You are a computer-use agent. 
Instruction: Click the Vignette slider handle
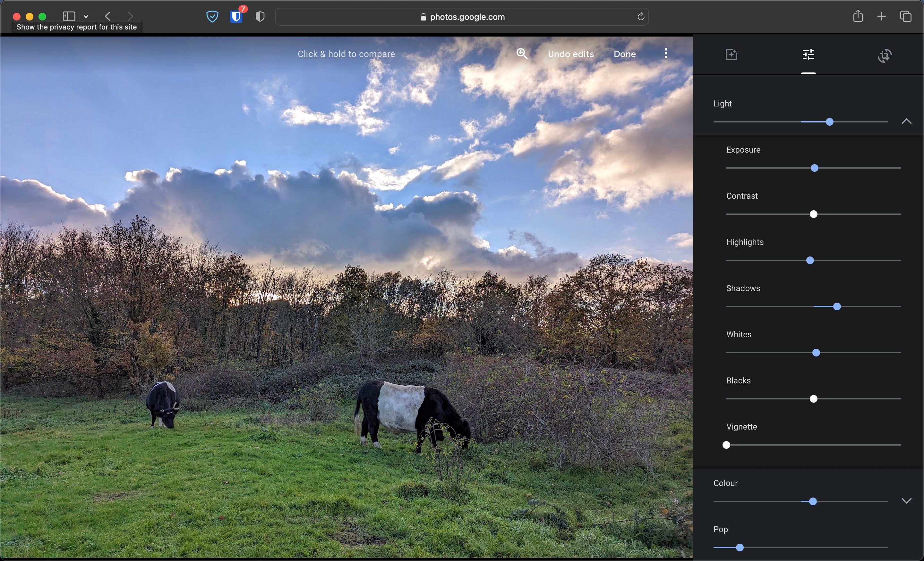(726, 445)
